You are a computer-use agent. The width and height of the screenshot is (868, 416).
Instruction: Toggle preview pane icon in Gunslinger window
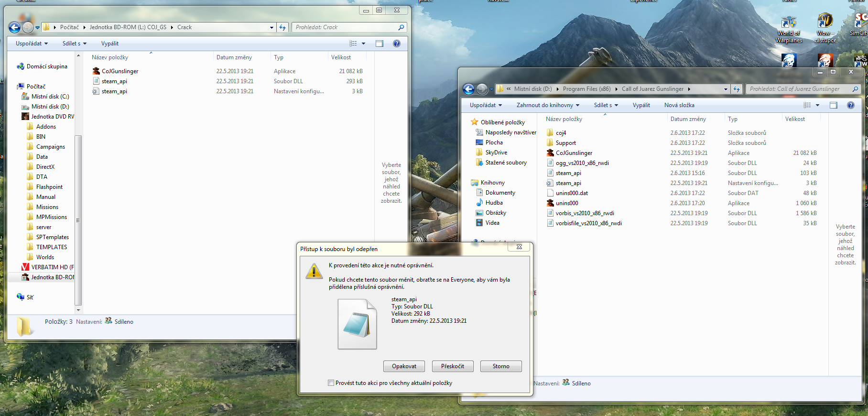click(x=834, y=105)
